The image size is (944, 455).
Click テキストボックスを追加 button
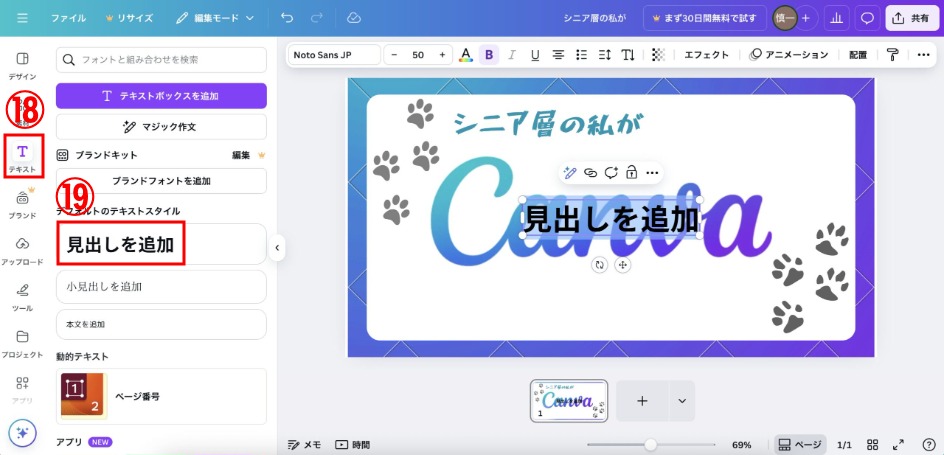[161, 96]
